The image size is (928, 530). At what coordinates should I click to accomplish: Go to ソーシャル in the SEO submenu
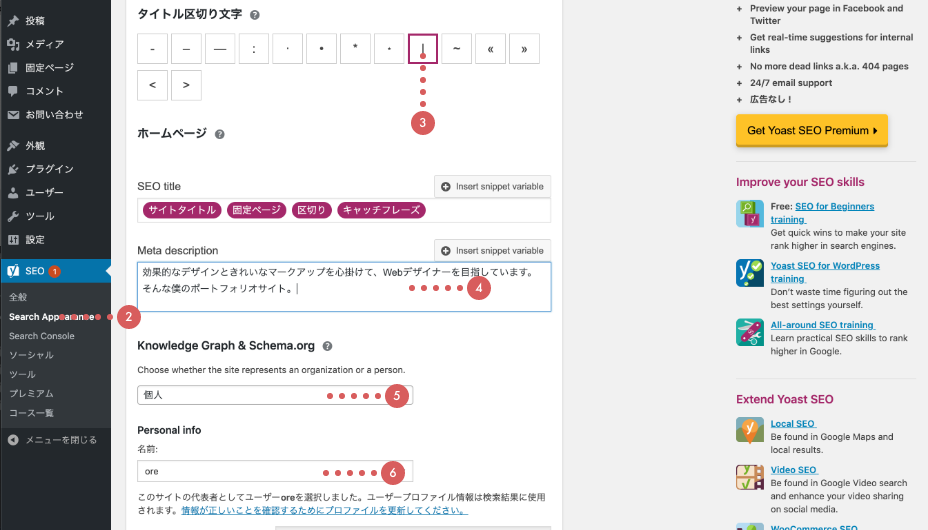point(31,355)
